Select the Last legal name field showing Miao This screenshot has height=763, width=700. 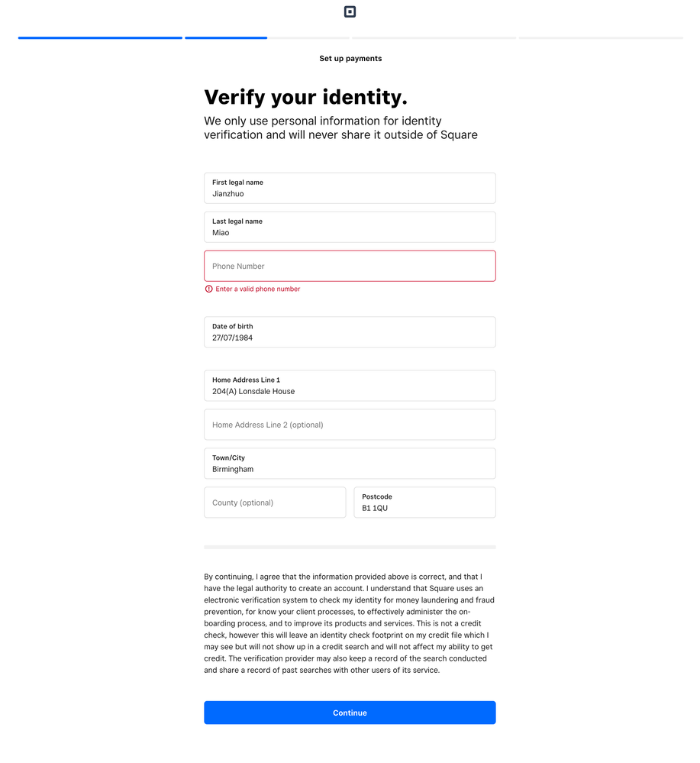[350, 227]
